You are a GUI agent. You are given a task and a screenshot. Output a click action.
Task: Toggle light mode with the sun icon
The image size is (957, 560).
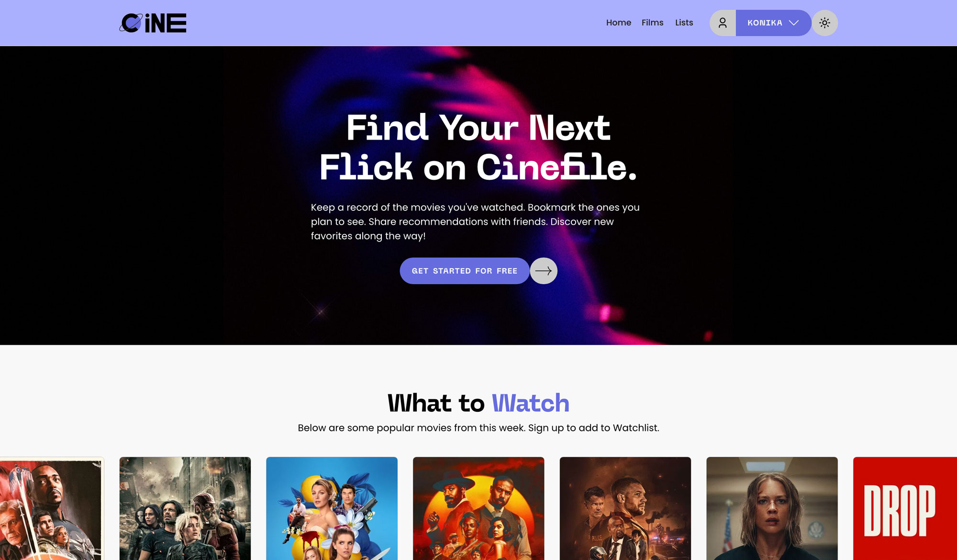pos(824,23)
